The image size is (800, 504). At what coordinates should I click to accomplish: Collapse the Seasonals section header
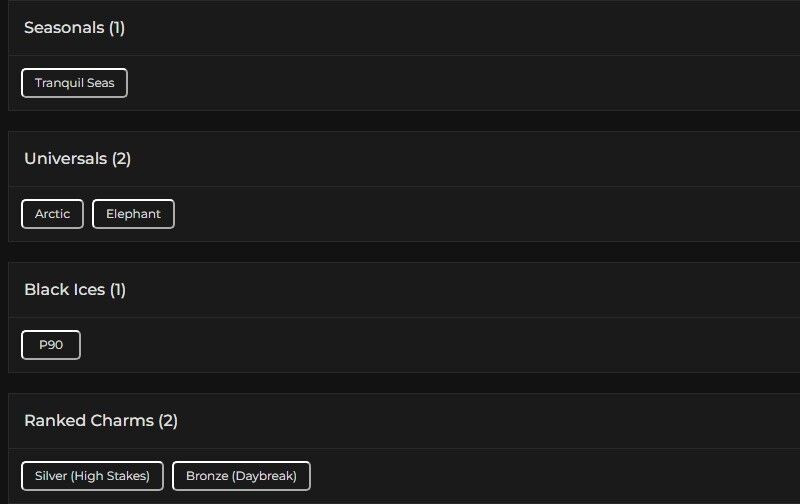[400, 28]
